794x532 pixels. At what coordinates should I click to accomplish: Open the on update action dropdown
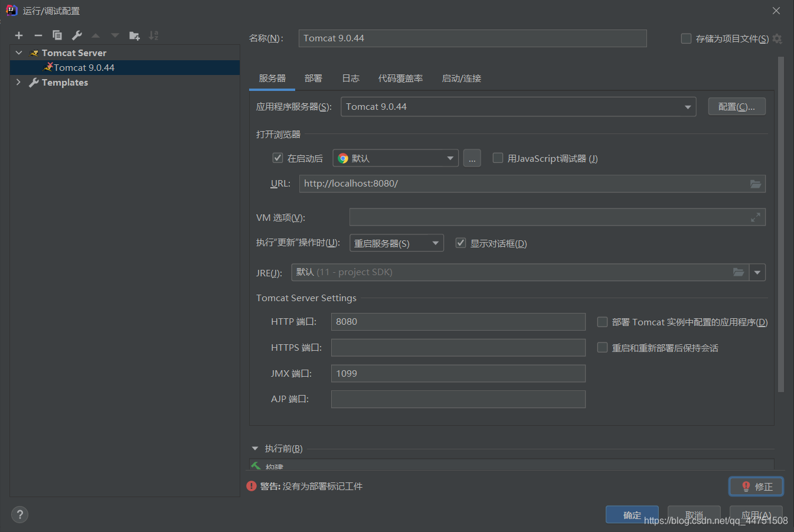(397, 243)
